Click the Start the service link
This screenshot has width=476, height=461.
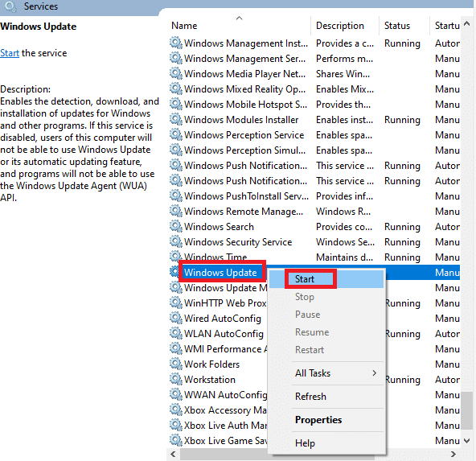coord(10,53)
